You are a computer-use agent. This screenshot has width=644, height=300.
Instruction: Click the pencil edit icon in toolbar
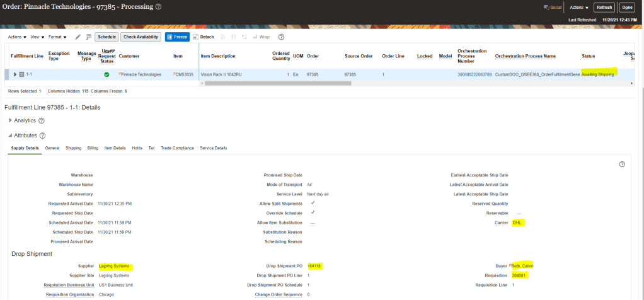click(78, 37)
